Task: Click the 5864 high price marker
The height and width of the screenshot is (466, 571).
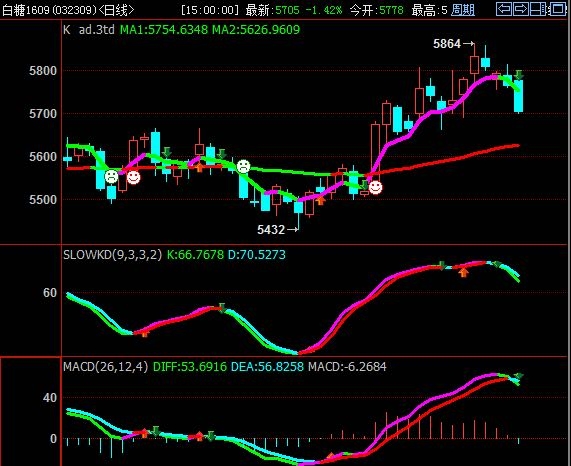Action: 453,44
